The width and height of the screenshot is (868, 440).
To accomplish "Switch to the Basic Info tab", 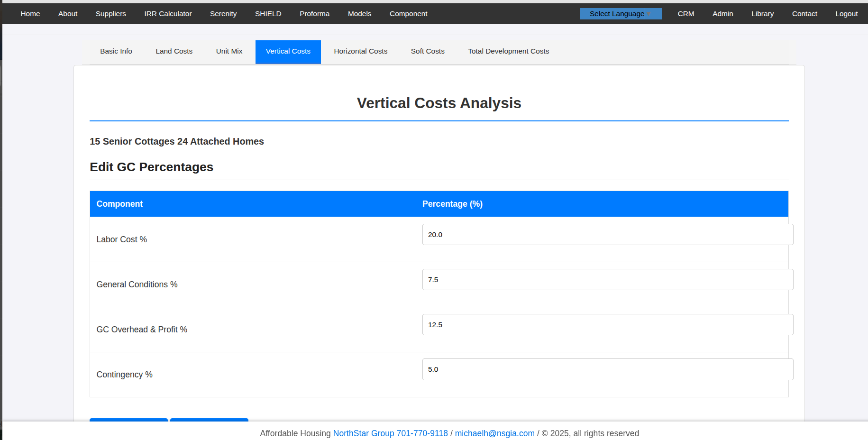I will click(116, 51).
